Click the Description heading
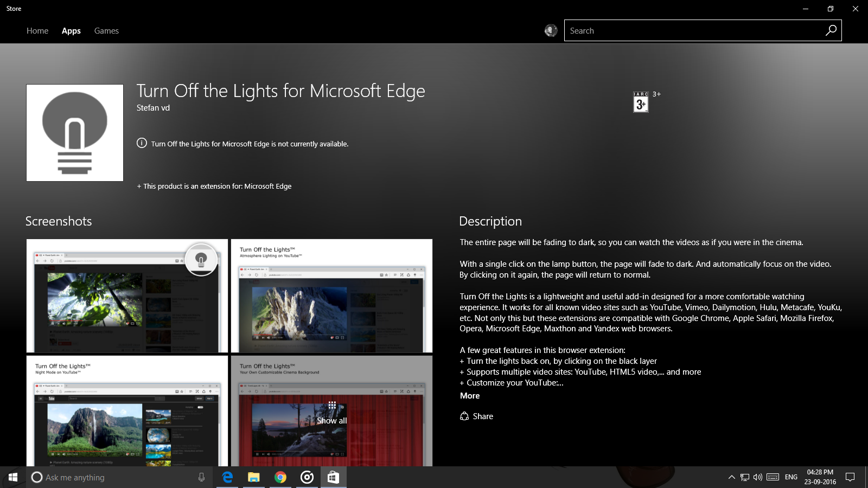Screen dimensions: 868x488 (490, 221)
